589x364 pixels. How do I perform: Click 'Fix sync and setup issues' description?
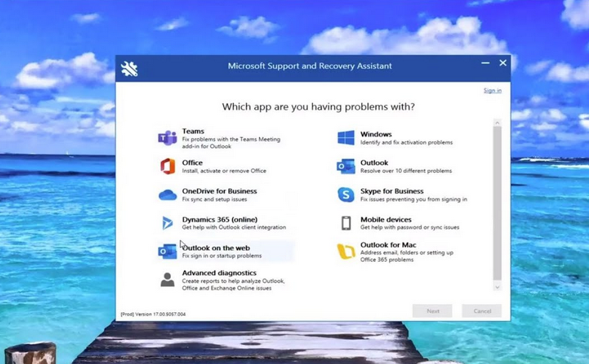215,199
